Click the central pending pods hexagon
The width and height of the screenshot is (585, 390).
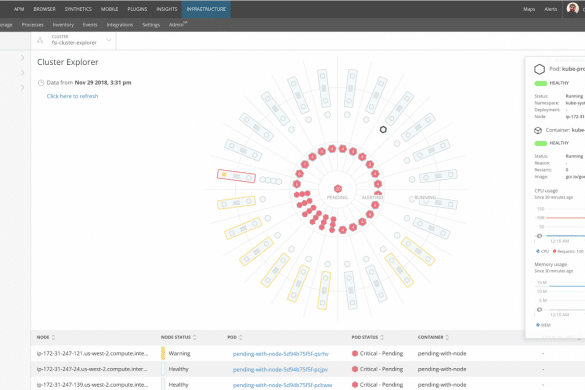click(338, 188)
